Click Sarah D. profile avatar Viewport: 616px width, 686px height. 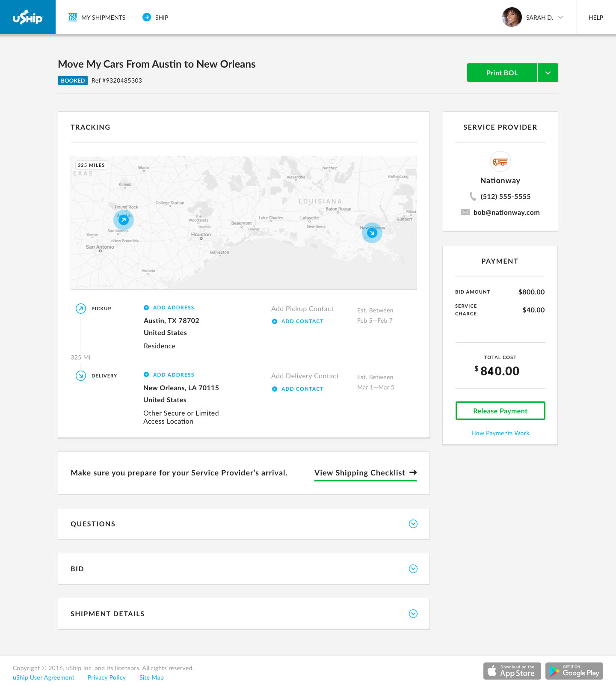(x=512, y=17)
